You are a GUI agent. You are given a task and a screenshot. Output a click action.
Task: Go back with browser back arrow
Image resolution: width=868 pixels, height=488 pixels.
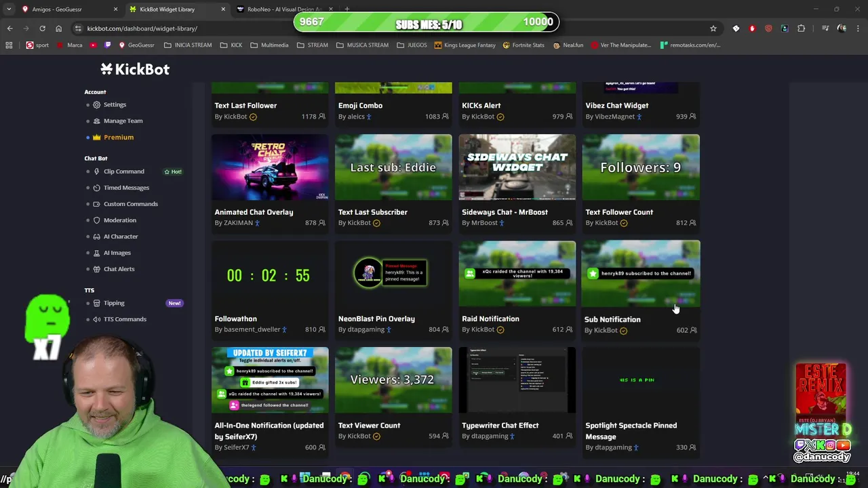coord(9,28)
